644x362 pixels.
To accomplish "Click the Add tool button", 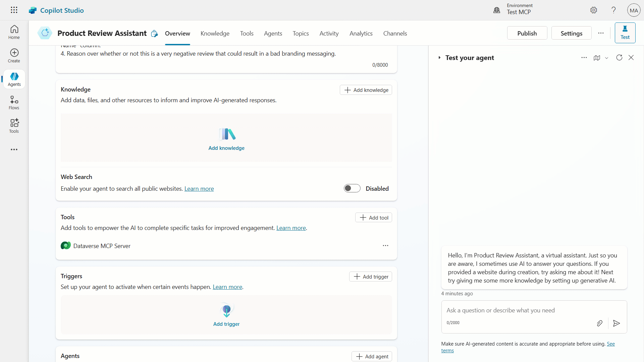I will point(374,218).
